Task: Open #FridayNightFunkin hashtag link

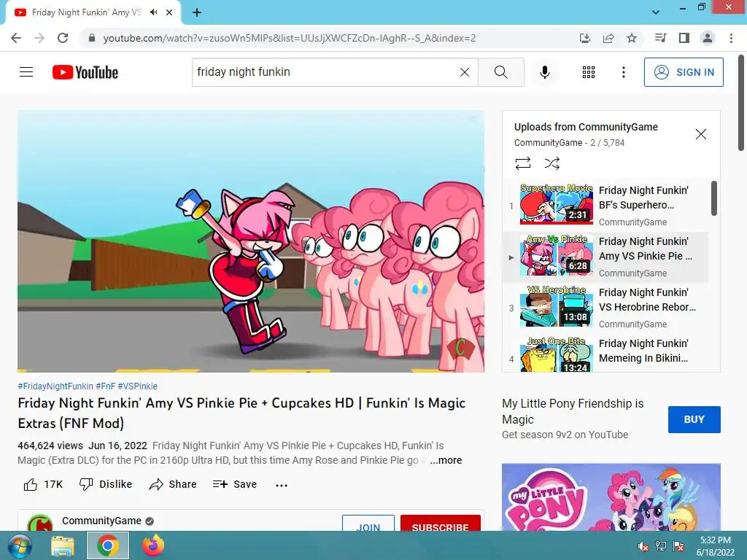Action: (x=55, y=386)
